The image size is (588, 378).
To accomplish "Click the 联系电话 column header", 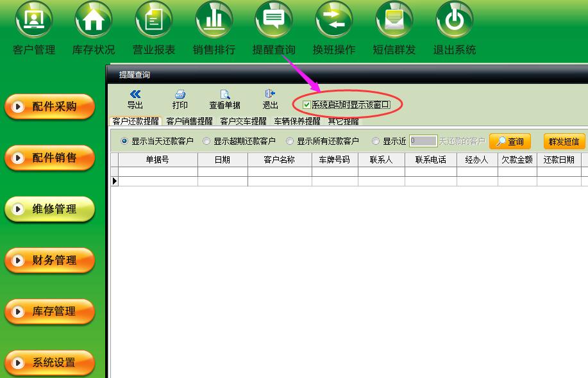I will (x=431, y=160).
